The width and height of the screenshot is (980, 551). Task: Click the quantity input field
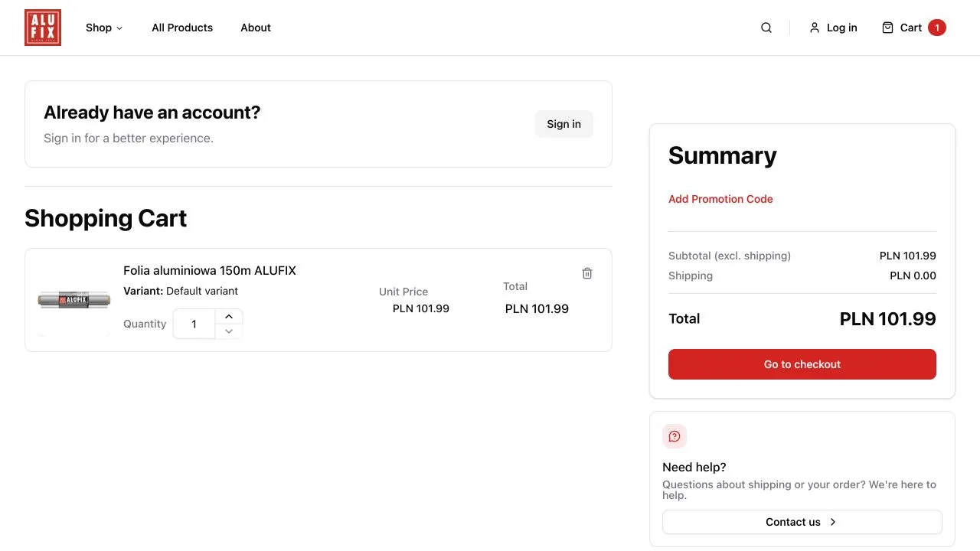click(x=194, y=324)
